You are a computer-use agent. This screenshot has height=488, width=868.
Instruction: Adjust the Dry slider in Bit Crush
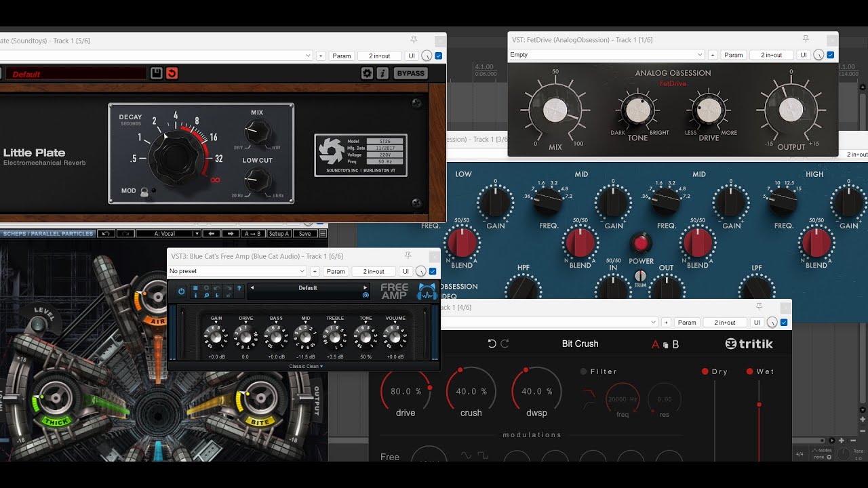click(x=714, y=420)
